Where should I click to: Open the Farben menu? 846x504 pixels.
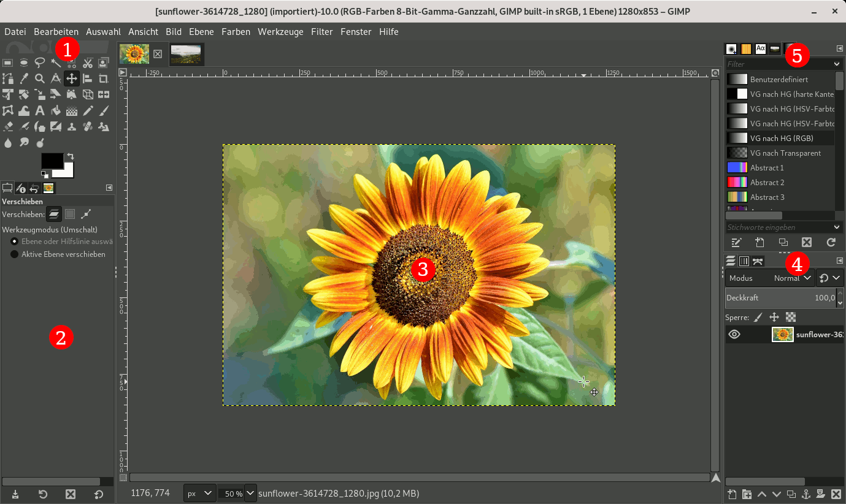pyautogui.click(x=236, y=31)
